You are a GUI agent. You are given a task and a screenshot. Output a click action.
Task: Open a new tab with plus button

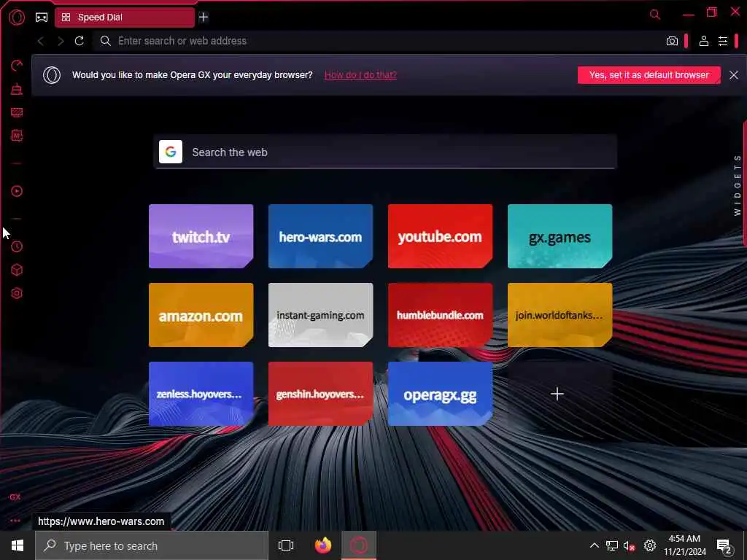204,17
